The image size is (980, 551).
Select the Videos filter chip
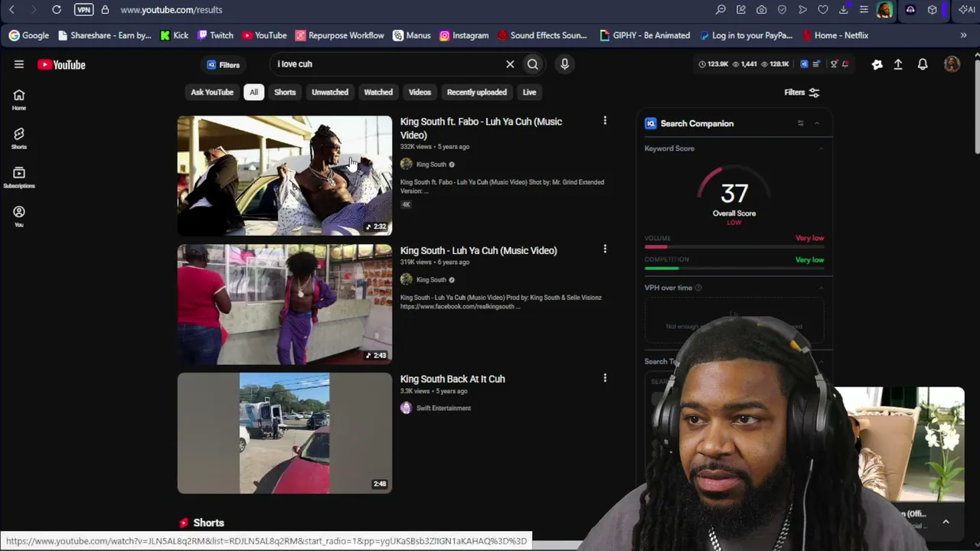pyautogui.click(x=420, y=92)
